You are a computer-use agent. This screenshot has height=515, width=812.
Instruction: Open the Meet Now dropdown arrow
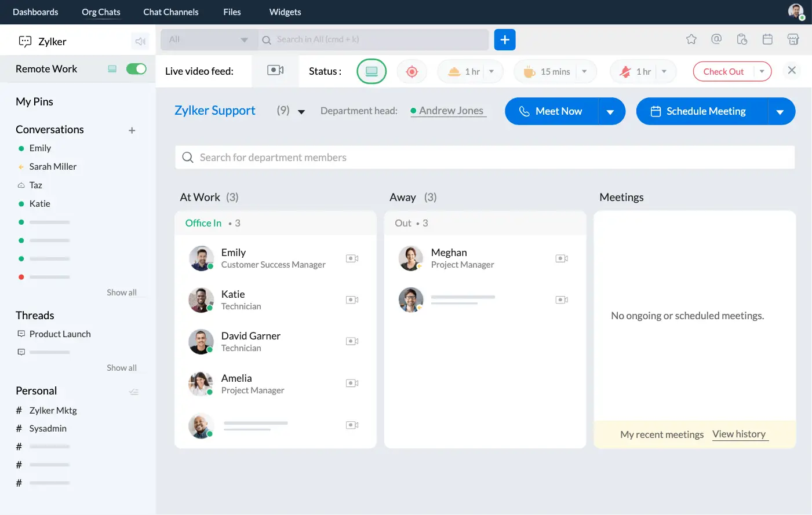(x=610, y=112)
